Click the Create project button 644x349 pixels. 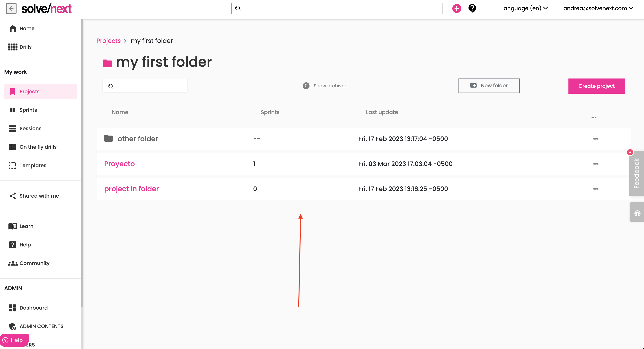coord(596,86)
